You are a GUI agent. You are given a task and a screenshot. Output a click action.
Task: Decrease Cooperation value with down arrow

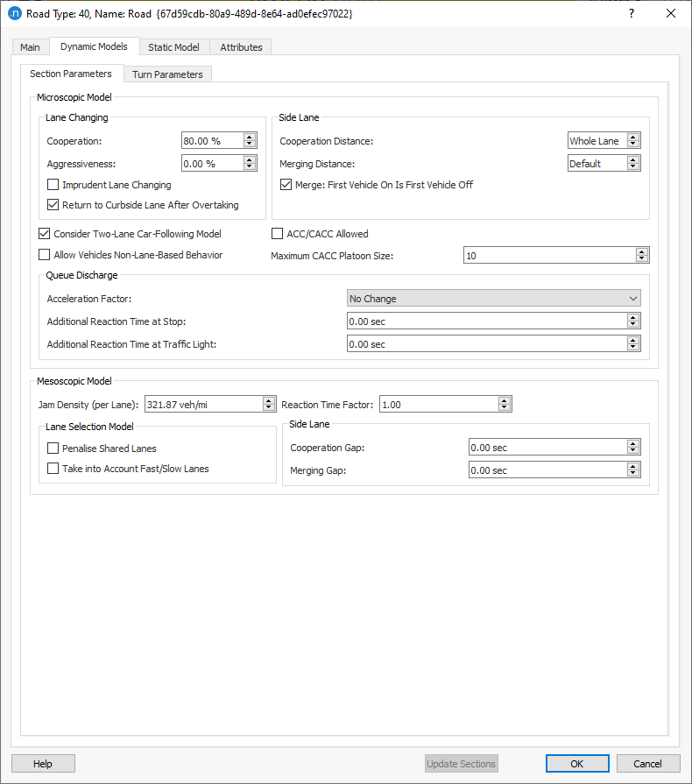250,144
